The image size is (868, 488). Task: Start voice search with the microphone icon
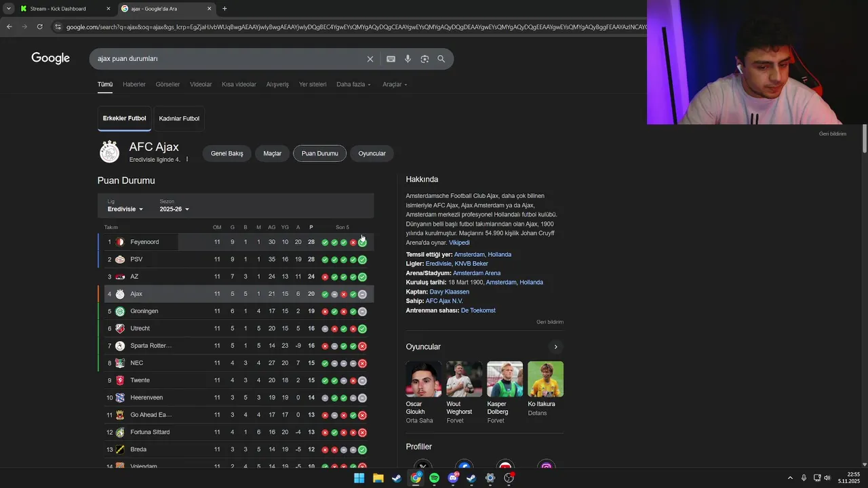coord(408,59)
